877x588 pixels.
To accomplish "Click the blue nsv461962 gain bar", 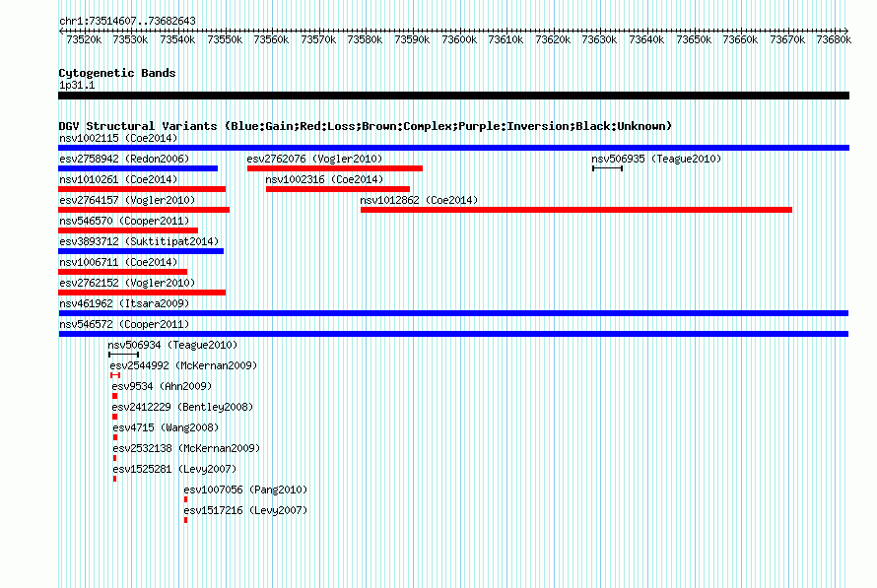I will [x=453, y=313].
